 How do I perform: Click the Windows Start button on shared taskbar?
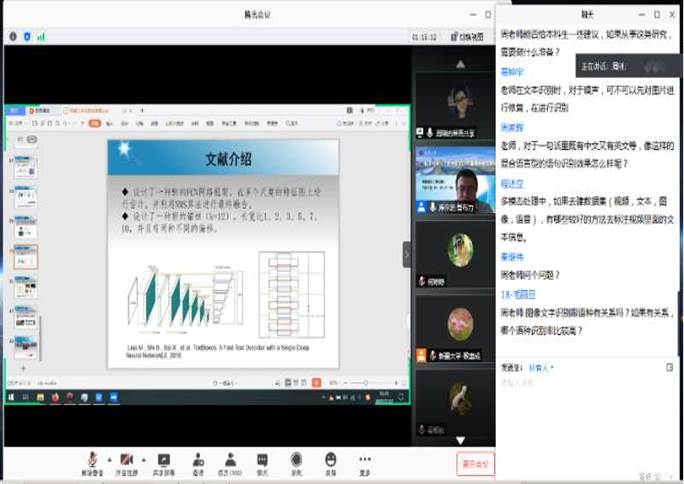pyautogui.click(x=8, y=397)
